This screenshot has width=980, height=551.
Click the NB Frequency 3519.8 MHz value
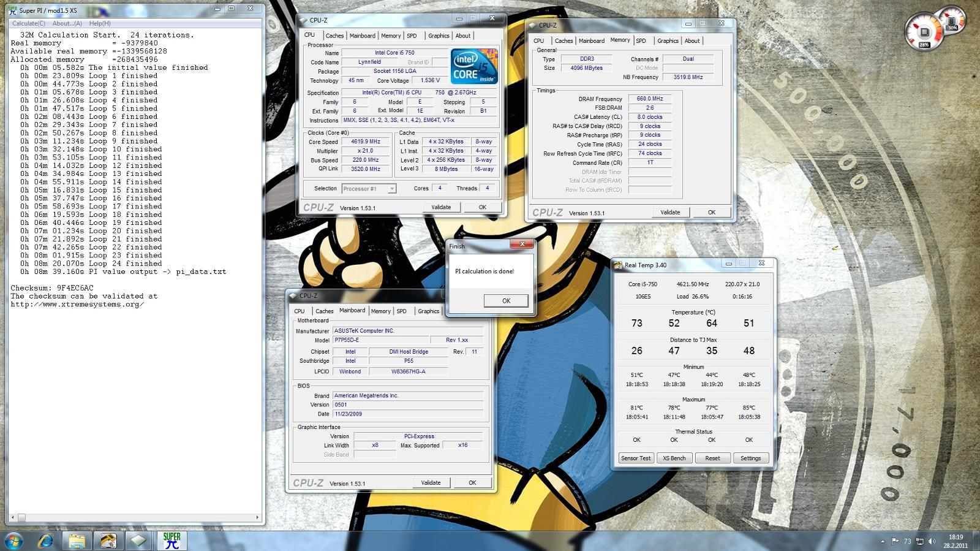(x=688, y=77)
